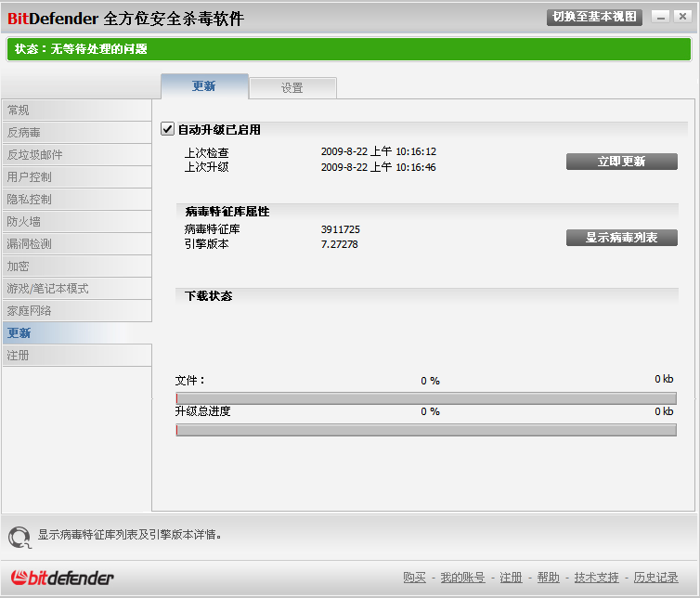Click the 立即更新 button
Image resolution: width=700 pixels, height=598 pixels.
click(622, 162)
